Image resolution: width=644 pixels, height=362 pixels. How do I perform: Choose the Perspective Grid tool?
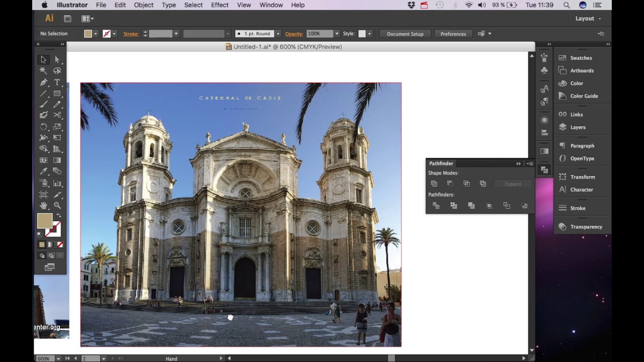[57, 149]
